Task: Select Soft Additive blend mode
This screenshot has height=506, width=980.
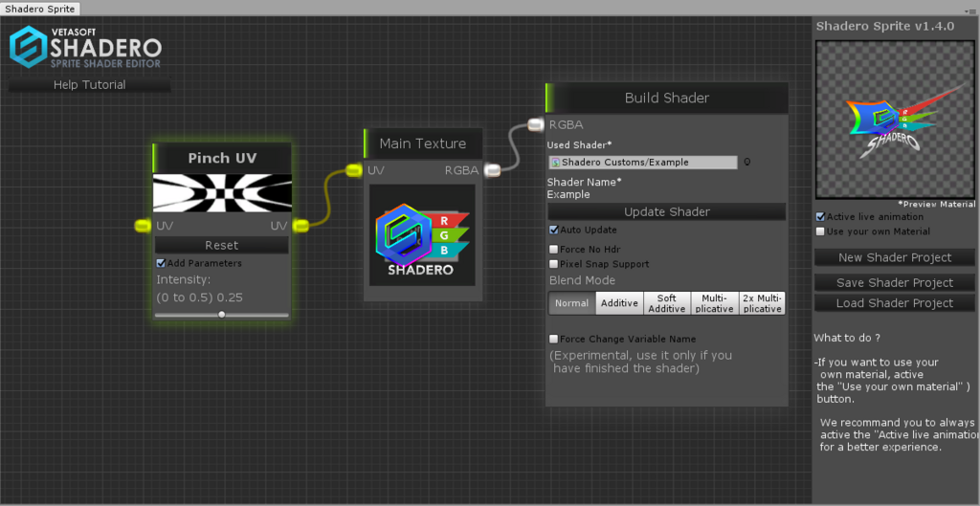Action: click(x=667, y=303)
